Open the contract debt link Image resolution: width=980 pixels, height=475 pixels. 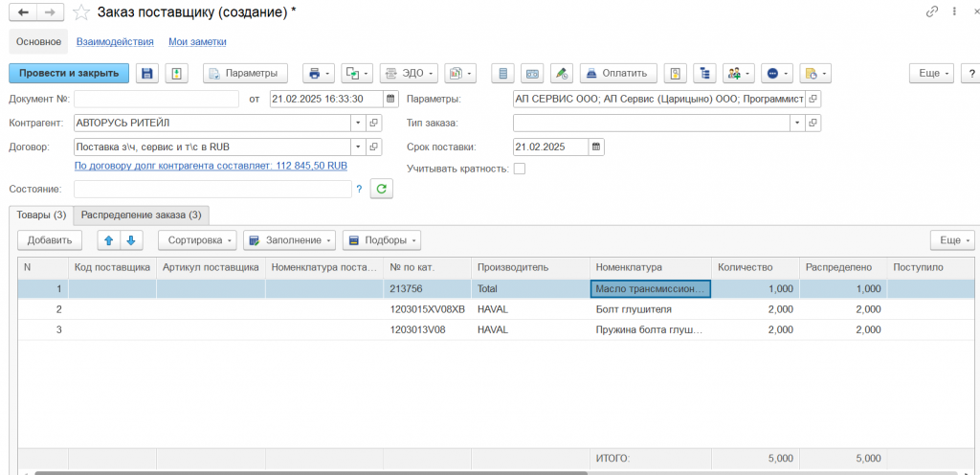pos(211,166)
